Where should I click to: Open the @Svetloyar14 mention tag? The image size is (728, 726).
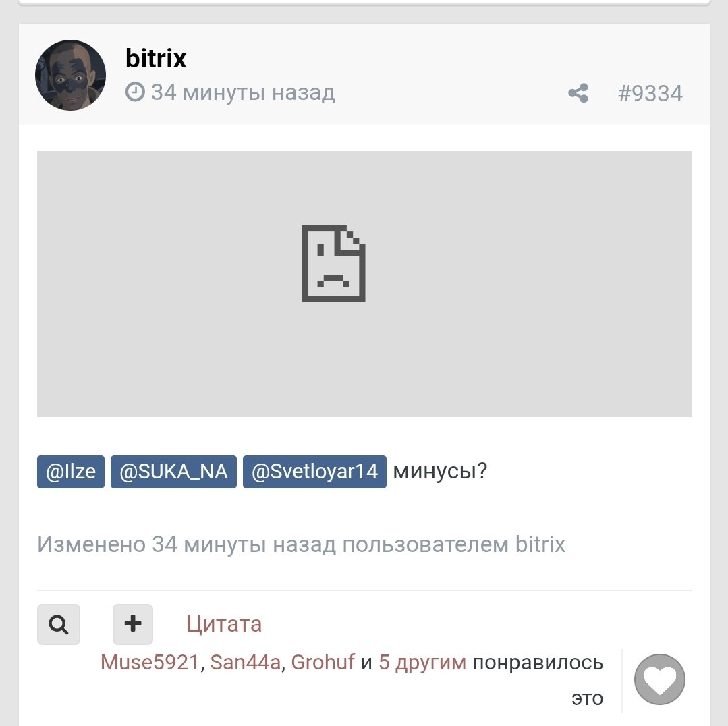click(x=314, y=472)
